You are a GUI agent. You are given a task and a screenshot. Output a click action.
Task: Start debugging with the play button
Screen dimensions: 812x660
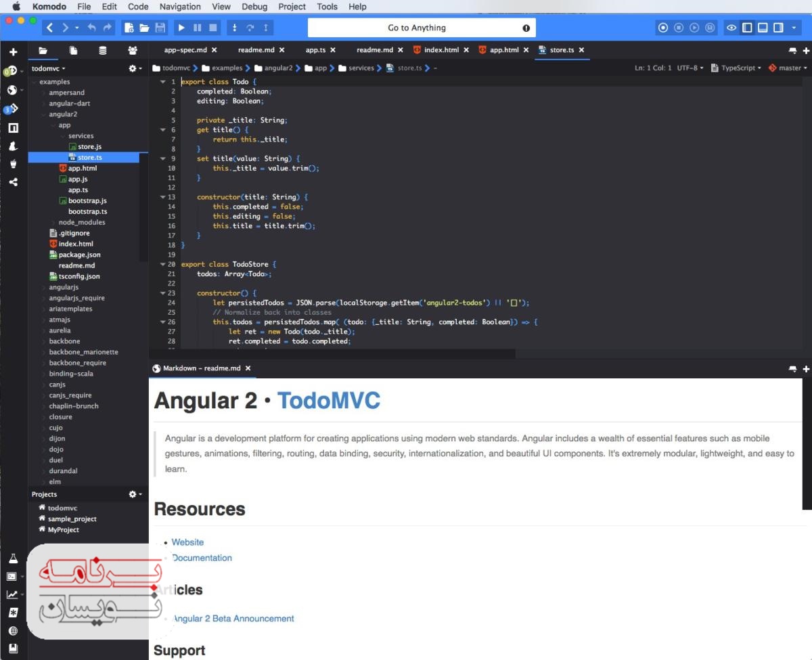click(x=181, y=28)
